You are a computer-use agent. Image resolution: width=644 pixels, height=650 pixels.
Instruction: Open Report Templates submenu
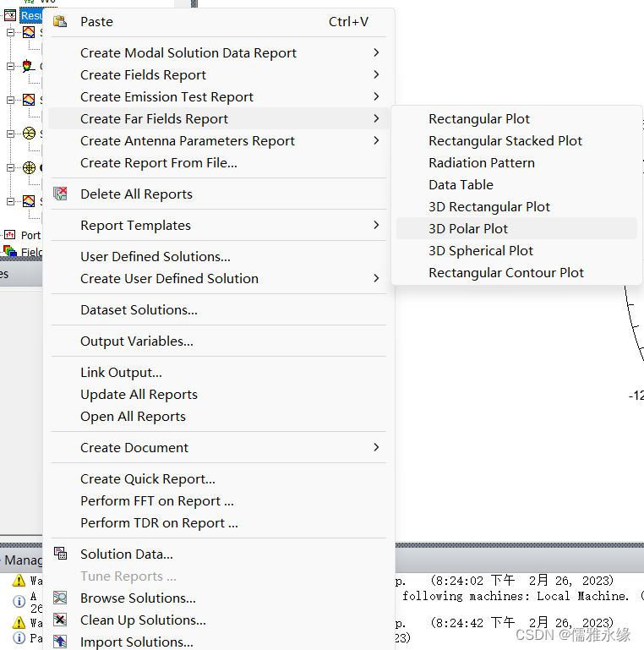[x=219, y=225]
